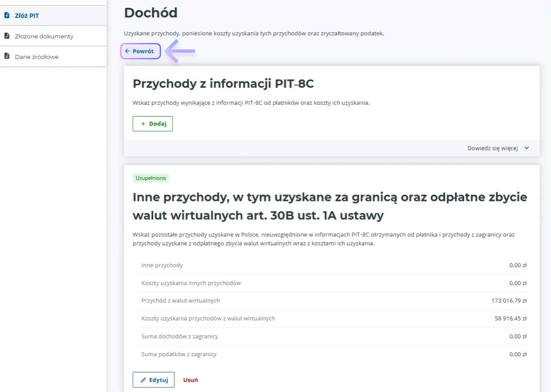Click the Dowiedz się więcej text
The image size is (551, 392).
pos(492,148)
